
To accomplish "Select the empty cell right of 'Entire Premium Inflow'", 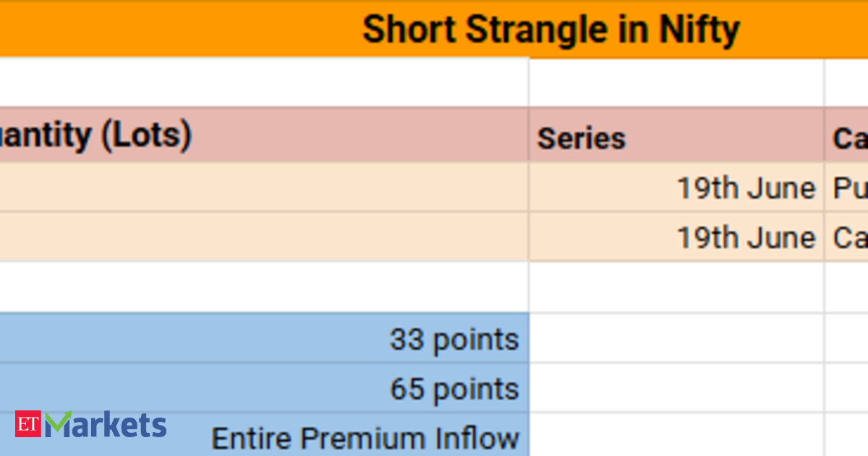I will pyautogui.click(x=676, y=435).
